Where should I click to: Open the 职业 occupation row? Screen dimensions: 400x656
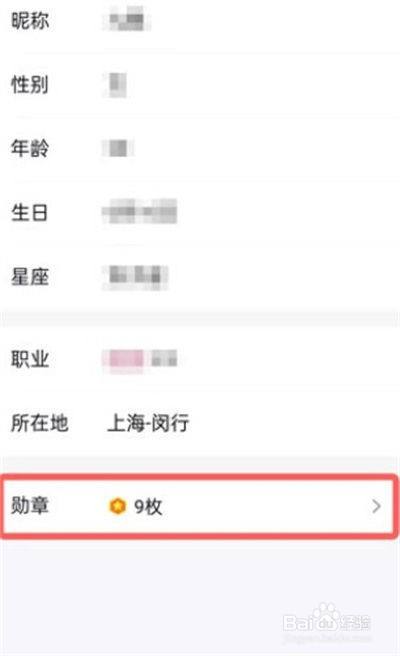click(x=200, y=359)
